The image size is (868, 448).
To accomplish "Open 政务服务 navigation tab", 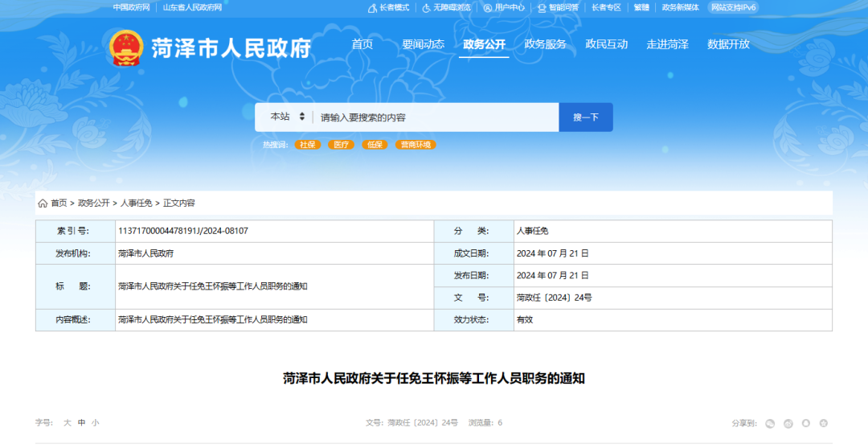I will coord(545,44).
